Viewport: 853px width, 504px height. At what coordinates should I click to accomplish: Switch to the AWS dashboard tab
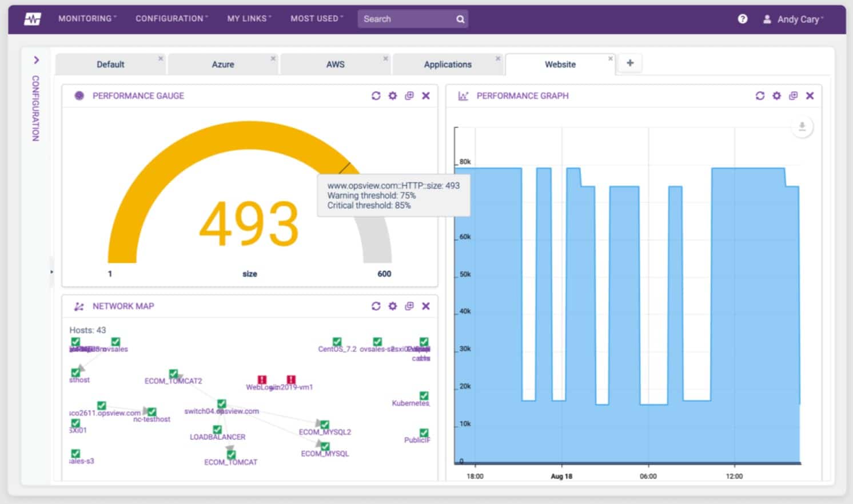tap(335, 64)
